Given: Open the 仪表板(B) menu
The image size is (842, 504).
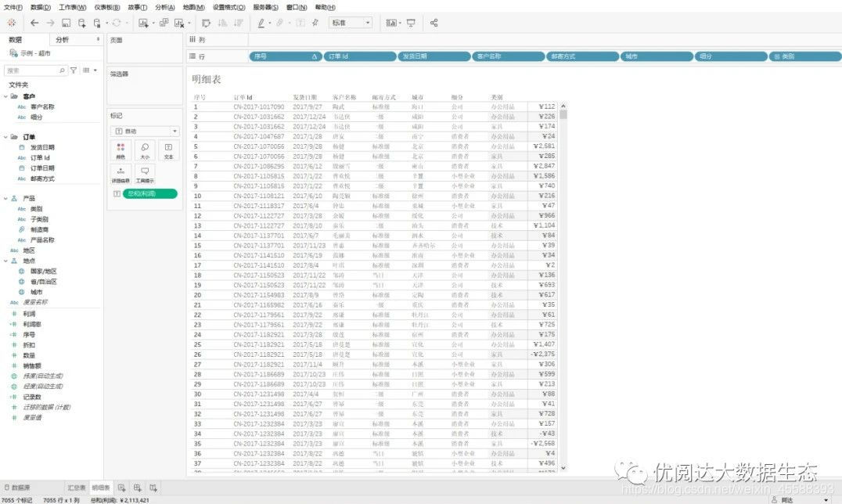Looking at the screenshot, I should tap(107, 7).
